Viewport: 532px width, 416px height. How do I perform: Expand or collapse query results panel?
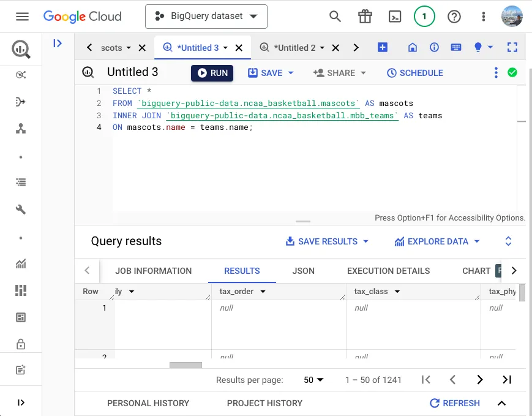[x=508, y=241]
